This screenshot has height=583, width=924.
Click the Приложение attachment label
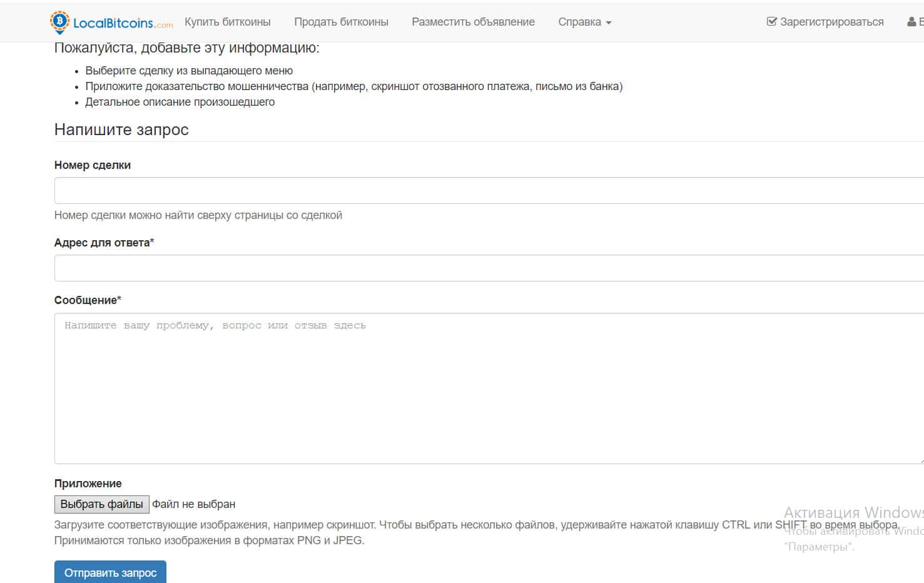click(x=88, y=484)
